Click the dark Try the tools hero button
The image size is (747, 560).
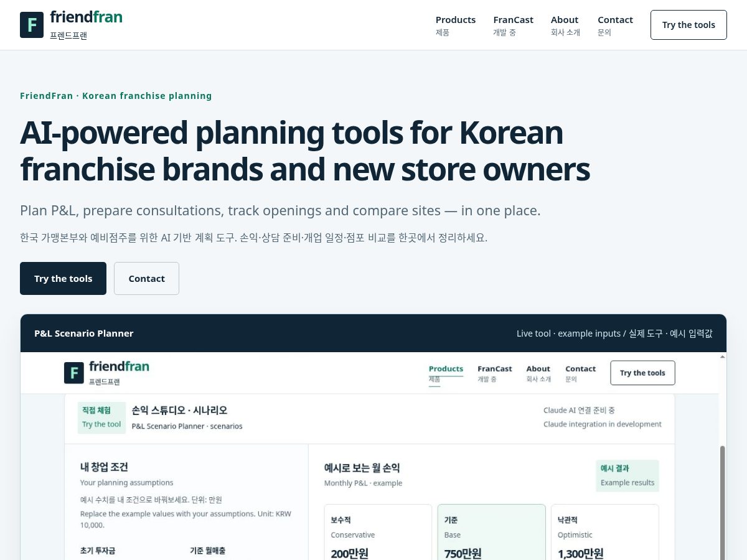63,278
